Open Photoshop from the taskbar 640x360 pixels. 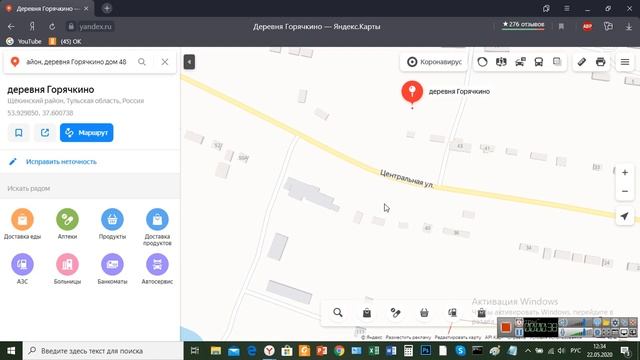(x=426, y=351)
